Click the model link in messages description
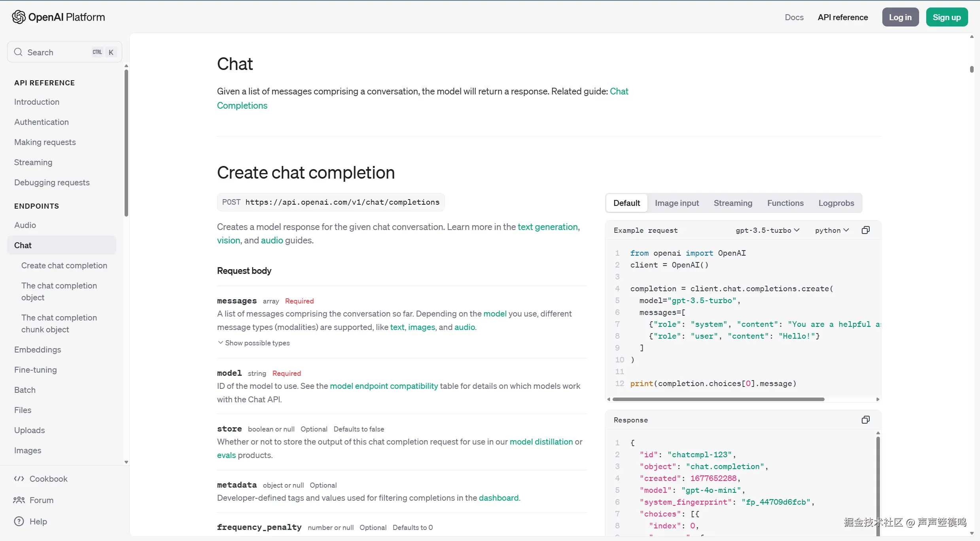Image resolution: width=980 pixels, height=541 pixels. (x=495, y=314)
